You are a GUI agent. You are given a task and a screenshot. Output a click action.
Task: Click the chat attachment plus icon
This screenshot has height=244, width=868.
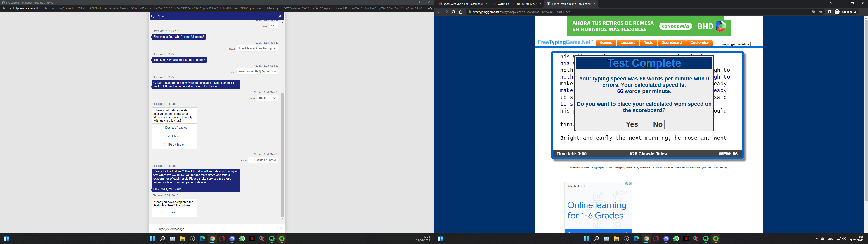click(153, 229)
